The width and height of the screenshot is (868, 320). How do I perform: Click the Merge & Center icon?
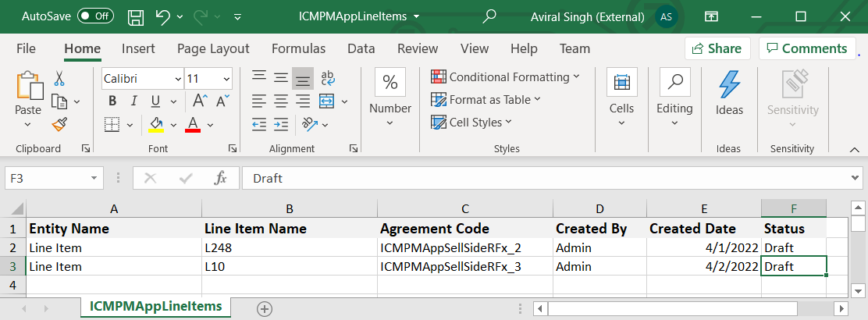pyautogui.click(x=327, y=101)
